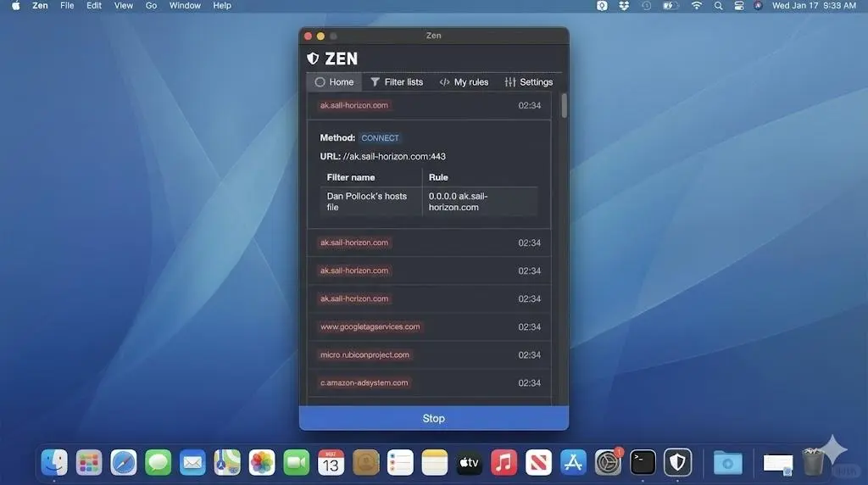Open Launchpad in the dock
This screenshot has height=485, width=868.
coord(88,462)
